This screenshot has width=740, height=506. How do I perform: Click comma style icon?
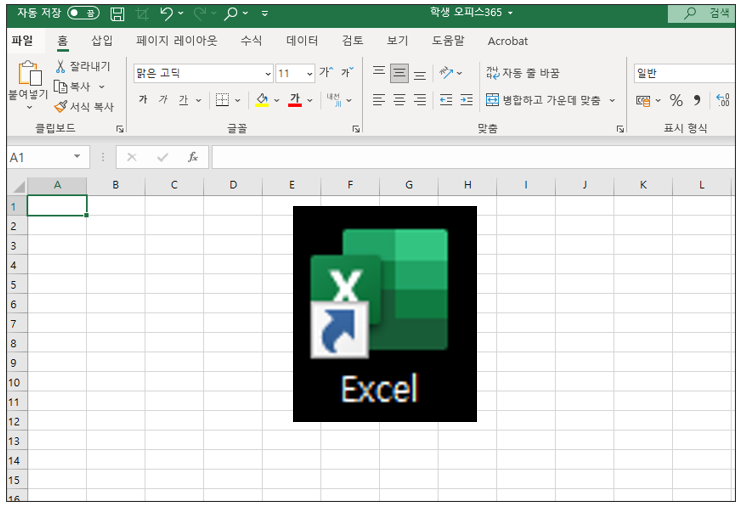697,100
